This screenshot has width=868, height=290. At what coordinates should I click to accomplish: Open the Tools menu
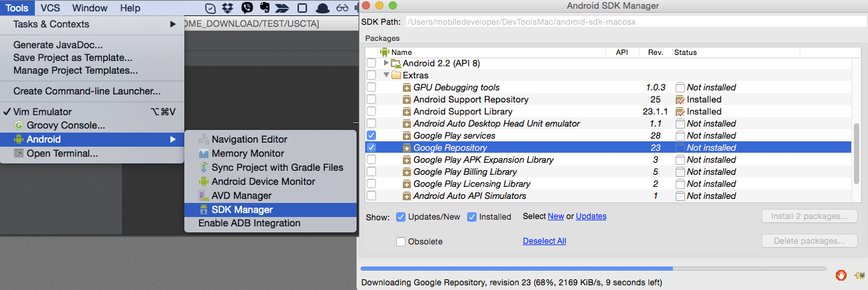click(17, 8)
